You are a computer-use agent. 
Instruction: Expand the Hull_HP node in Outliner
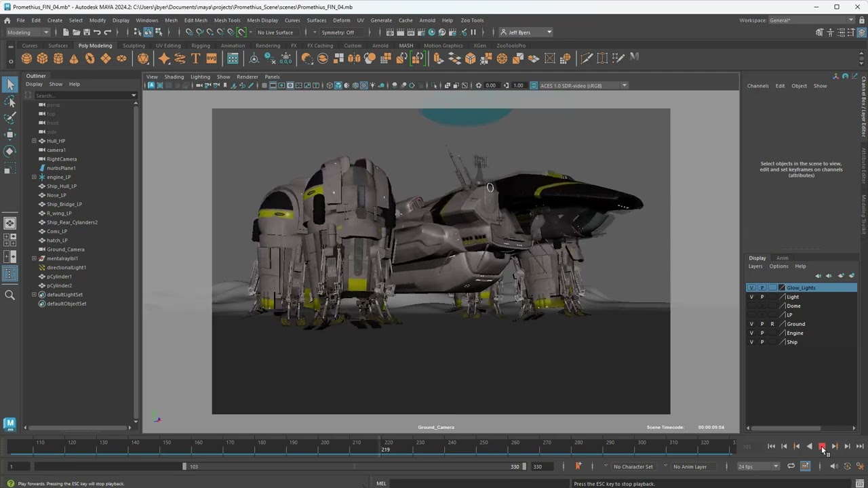point(34,141)
